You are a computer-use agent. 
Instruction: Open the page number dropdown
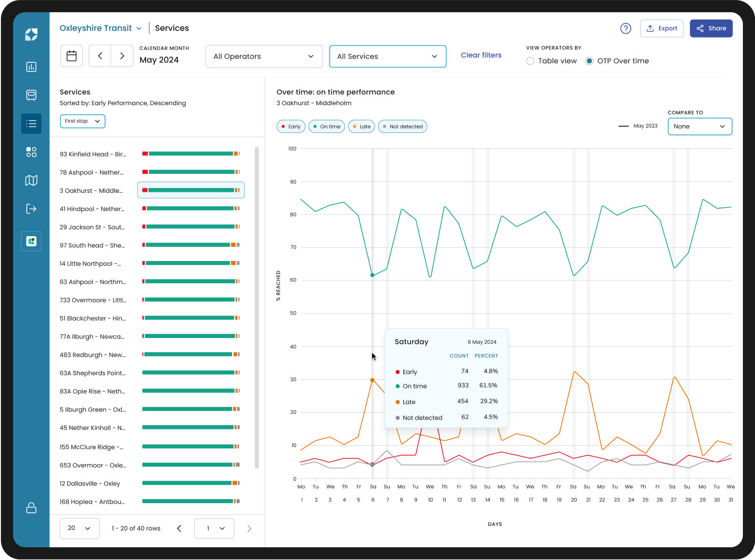coord(214,528)
